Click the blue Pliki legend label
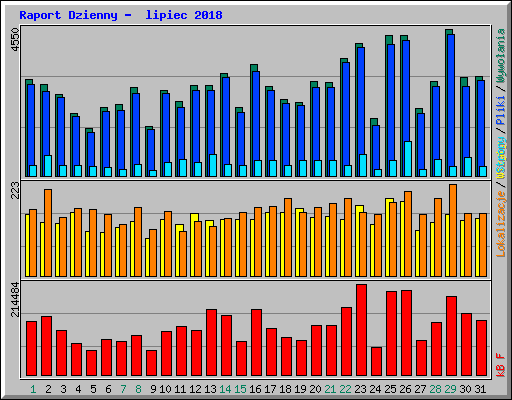Viewport: 512px width, 400px height. click(x=500, y=110)
